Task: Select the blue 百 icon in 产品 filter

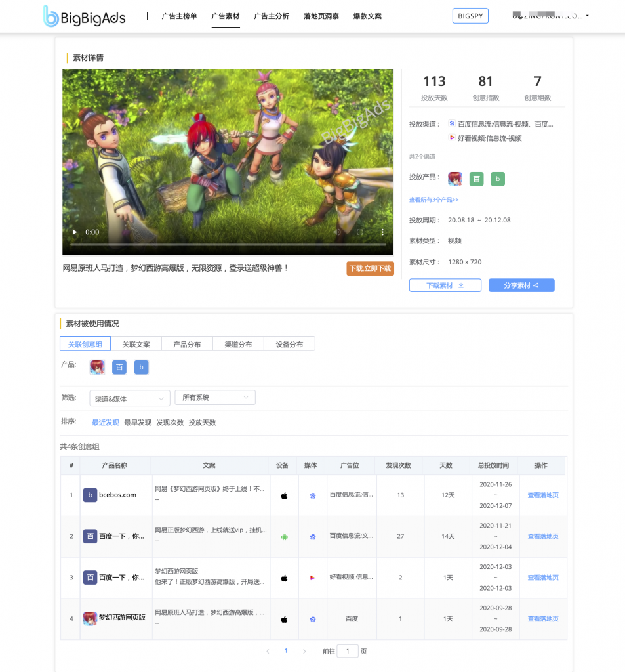Action: tap(119, 367)
